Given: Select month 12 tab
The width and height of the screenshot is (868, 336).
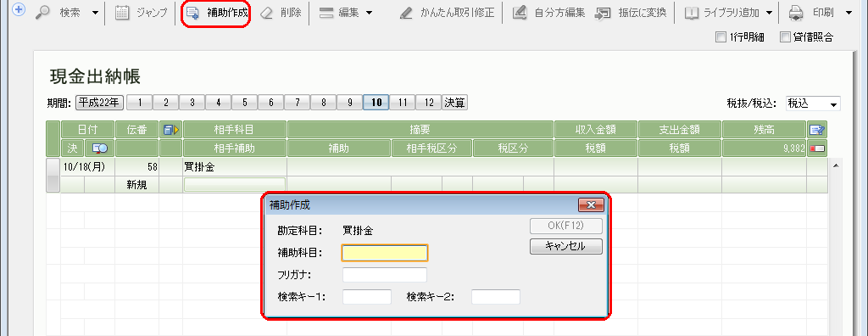Looking at the screenshot, I should point(428,103).
